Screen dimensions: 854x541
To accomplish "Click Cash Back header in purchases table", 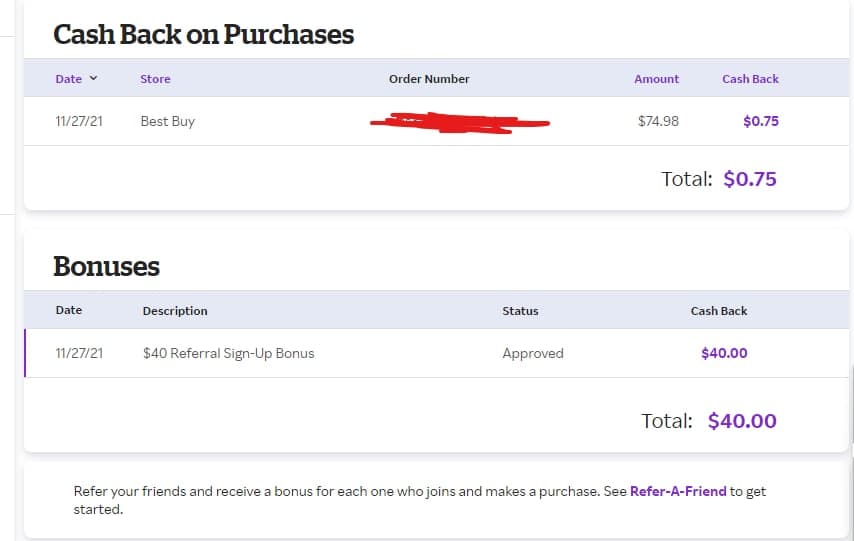I will (x=750, y=79).
